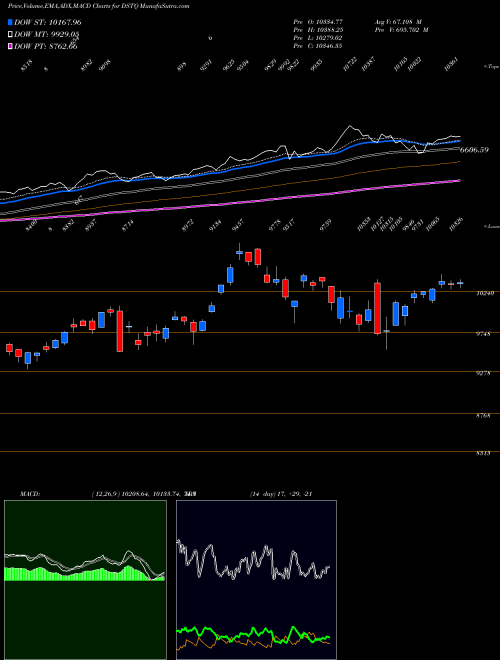Click the blue DOW ST legend swatch
Viewport: 500px width, 660px height.
pos(10,22)
